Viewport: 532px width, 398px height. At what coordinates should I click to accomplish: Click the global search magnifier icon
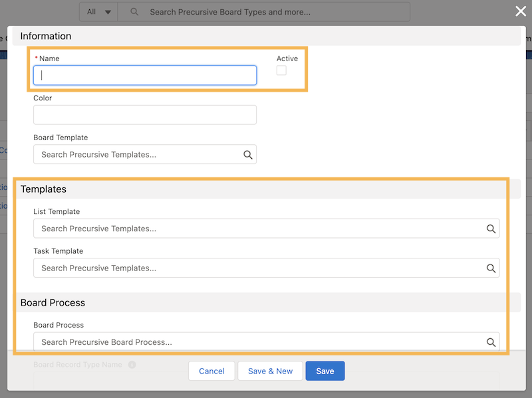[x=134, y=12]
